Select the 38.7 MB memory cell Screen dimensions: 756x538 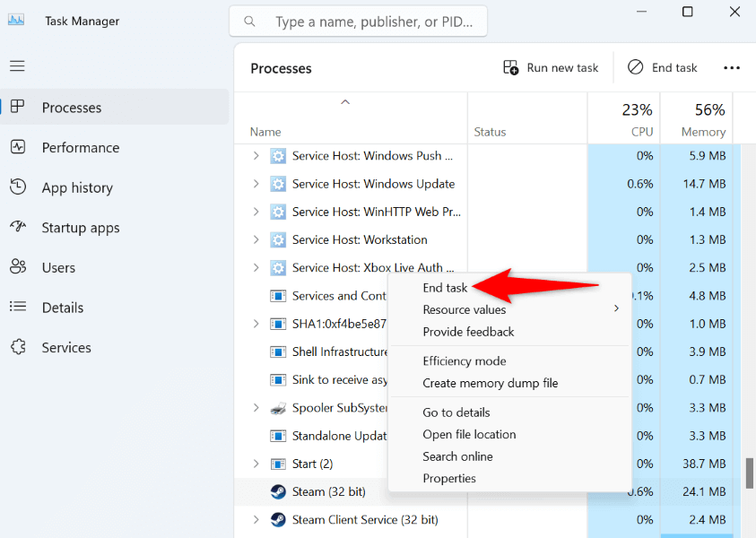click(696, 464)
